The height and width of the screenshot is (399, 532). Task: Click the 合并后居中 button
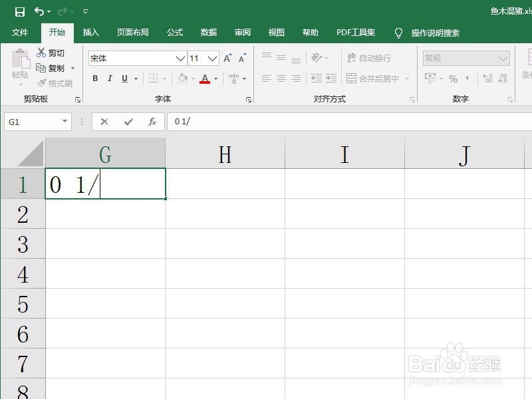(x=372, y=78)
